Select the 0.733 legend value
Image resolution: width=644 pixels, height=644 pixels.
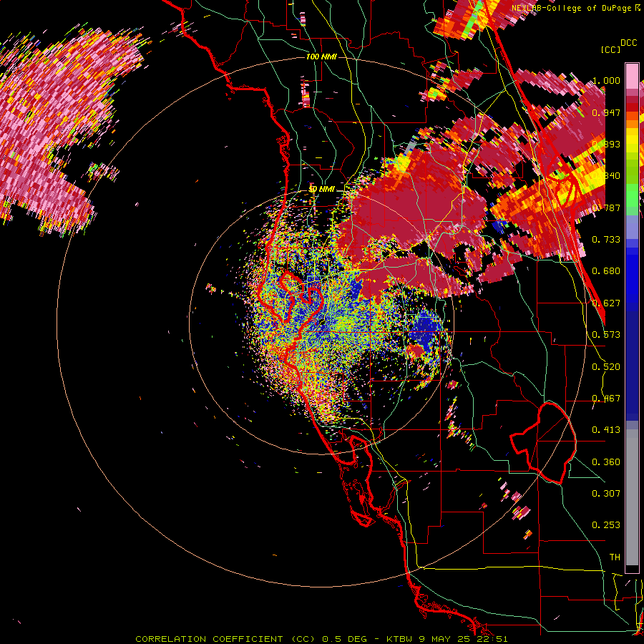606,240
